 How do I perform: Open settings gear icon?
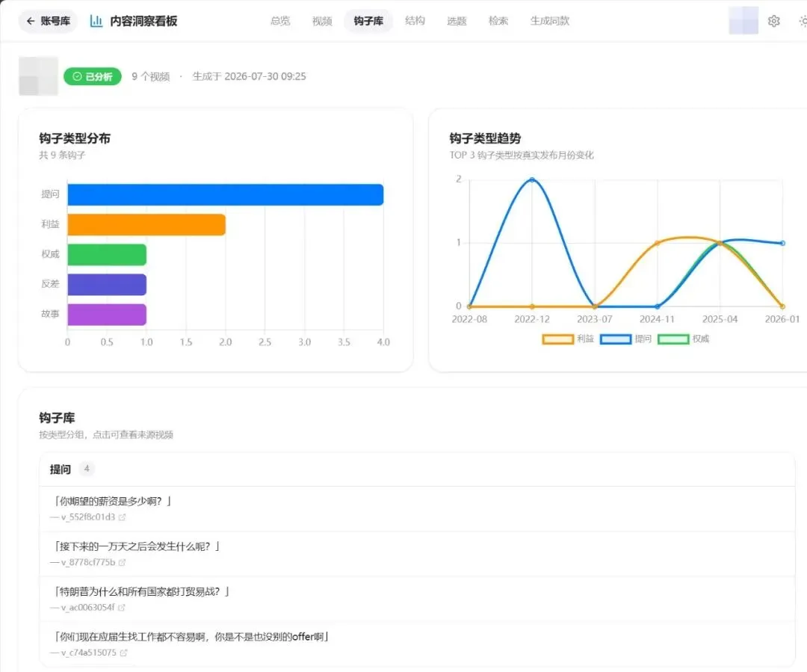click(x=773, y=21)
